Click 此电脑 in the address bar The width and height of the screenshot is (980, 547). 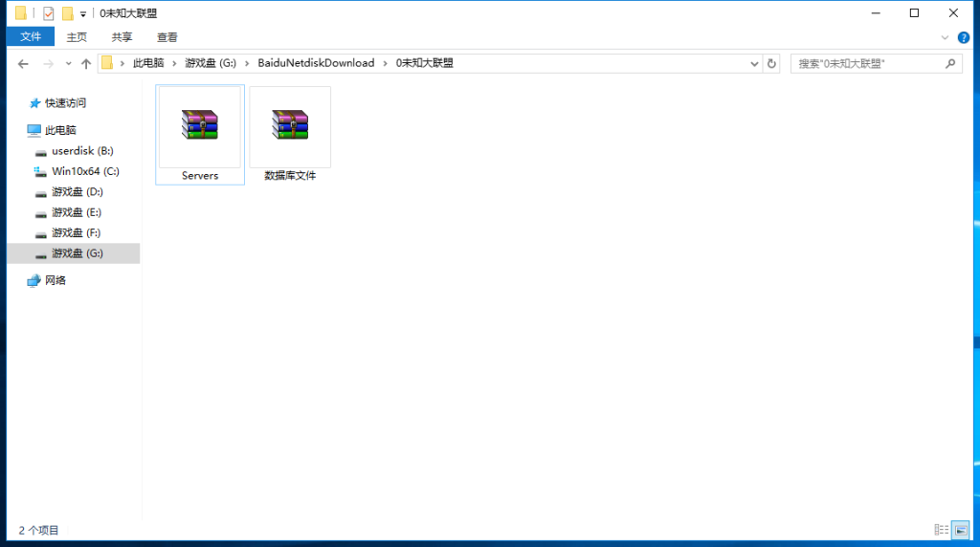148,63
